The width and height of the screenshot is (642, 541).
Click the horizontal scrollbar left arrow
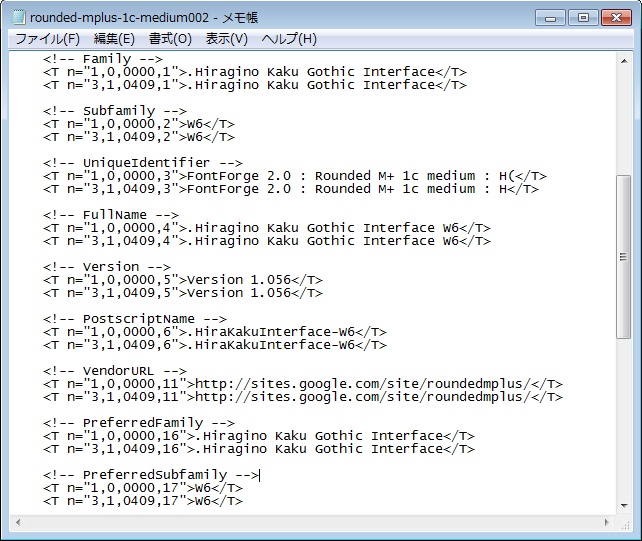[x=18, y=523]
